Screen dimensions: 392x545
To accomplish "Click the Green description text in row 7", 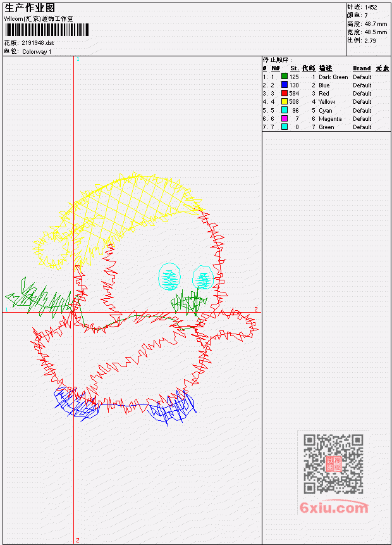I will tap(326, 127).
